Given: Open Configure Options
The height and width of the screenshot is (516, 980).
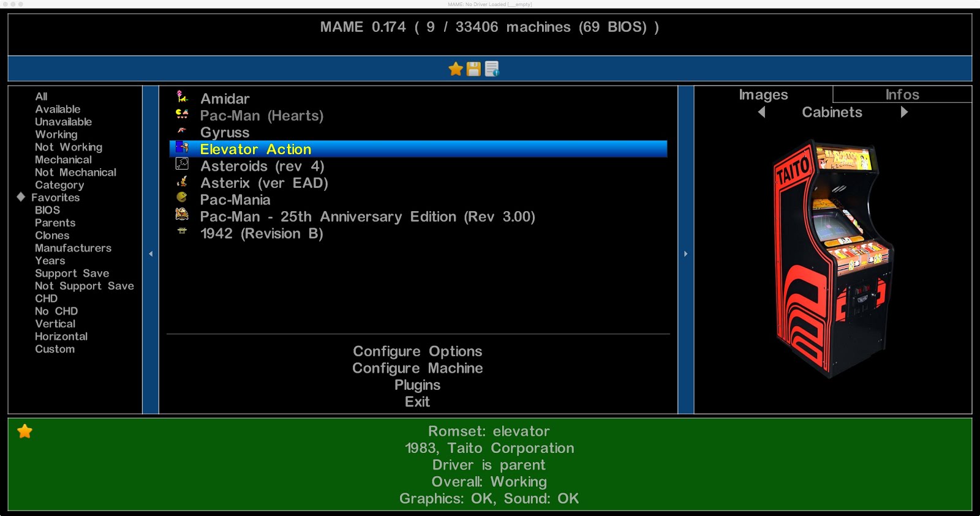Looking at the screenshot, I should tap(418, 351).
